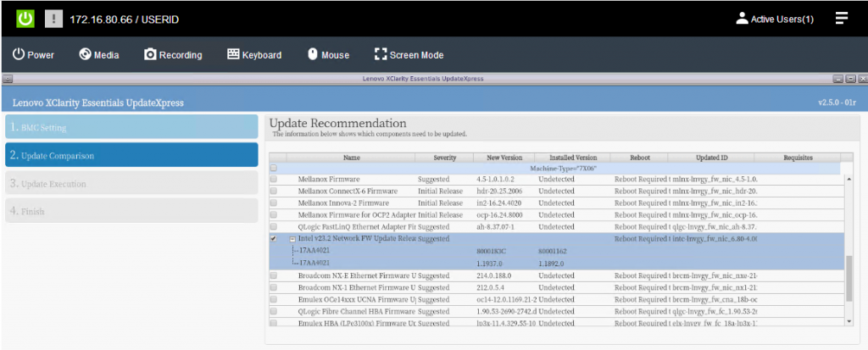Click the Emulex OCe14xxx UCNA Firmware name
Image resolution: width=868 pixels, height=350 pixels.
point(357,299)
